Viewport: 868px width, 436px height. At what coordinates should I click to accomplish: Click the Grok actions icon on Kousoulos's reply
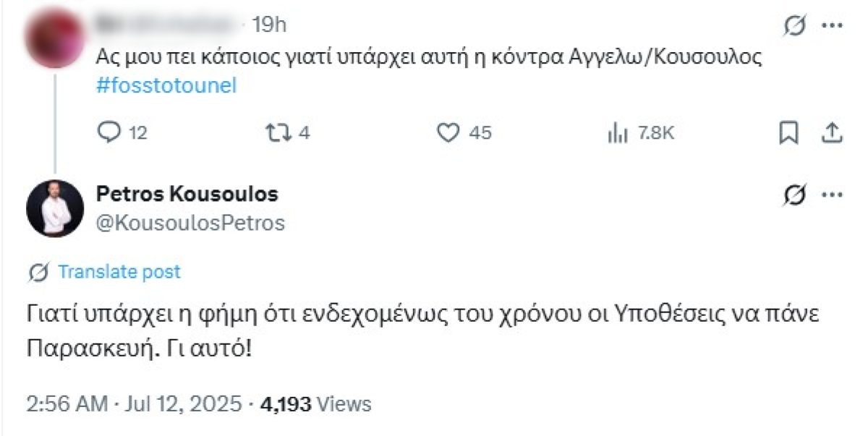pos(796,194)
